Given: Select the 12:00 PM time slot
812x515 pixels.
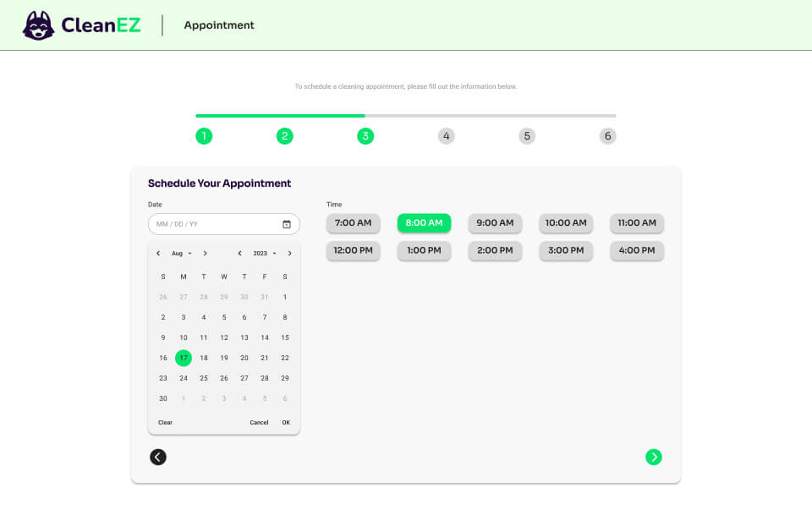Looking at the screenshot, I should click(353, 250).
